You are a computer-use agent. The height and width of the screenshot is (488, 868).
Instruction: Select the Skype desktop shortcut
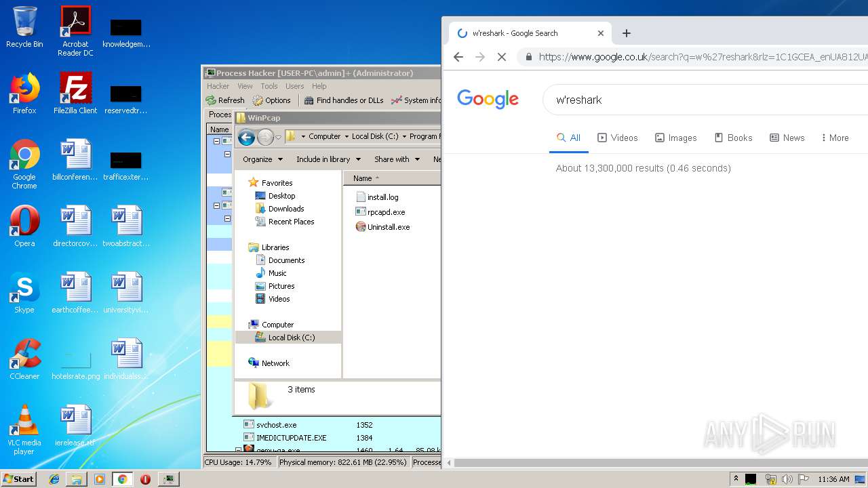tap(24, 293)
